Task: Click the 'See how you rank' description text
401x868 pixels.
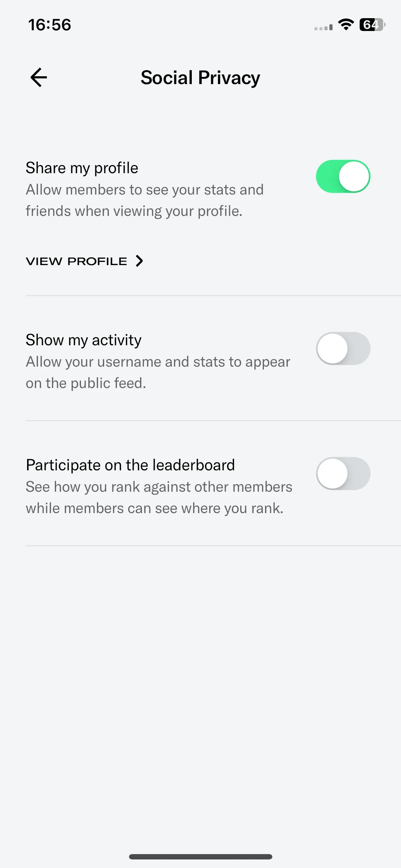Action: point(159,497)
